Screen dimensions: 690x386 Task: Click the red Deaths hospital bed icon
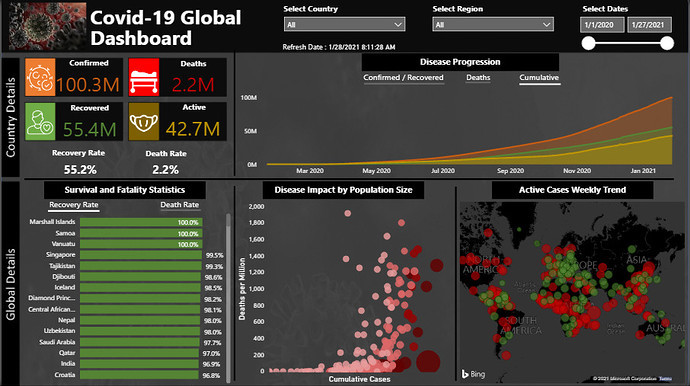[x=143, y=77]
